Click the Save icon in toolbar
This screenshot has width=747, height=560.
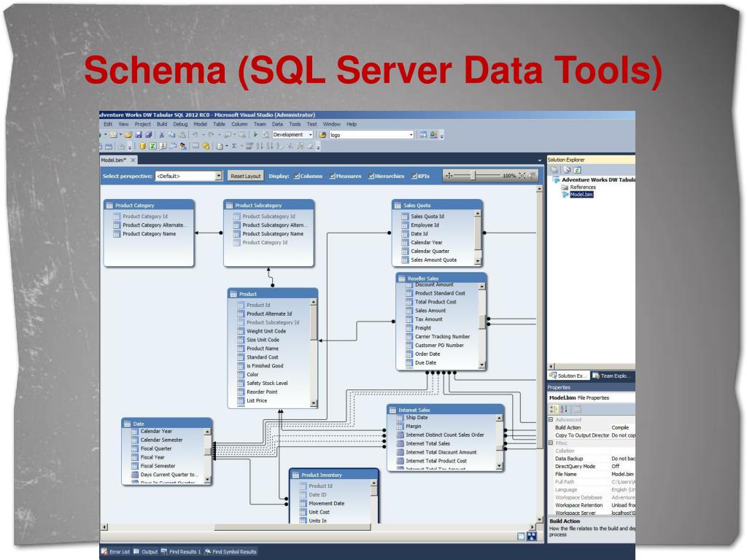click(138, 135)
